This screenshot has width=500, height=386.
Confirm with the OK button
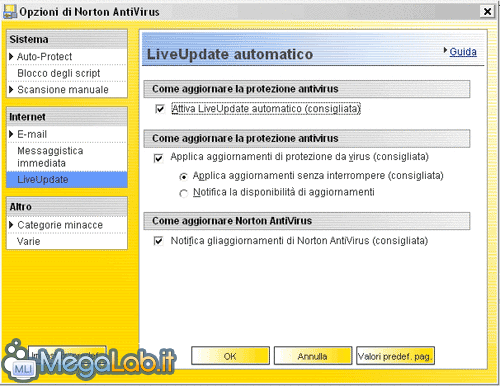click(x=230, y=356)
